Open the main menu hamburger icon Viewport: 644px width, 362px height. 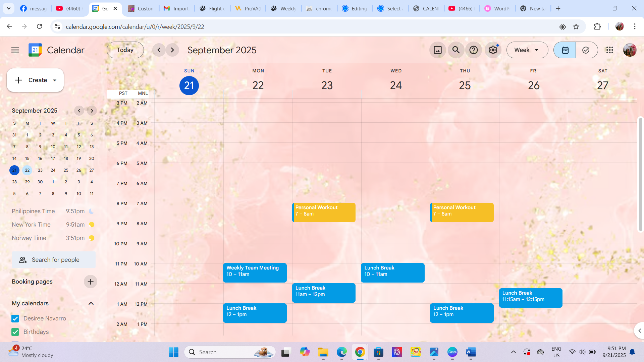click(15, 50)
